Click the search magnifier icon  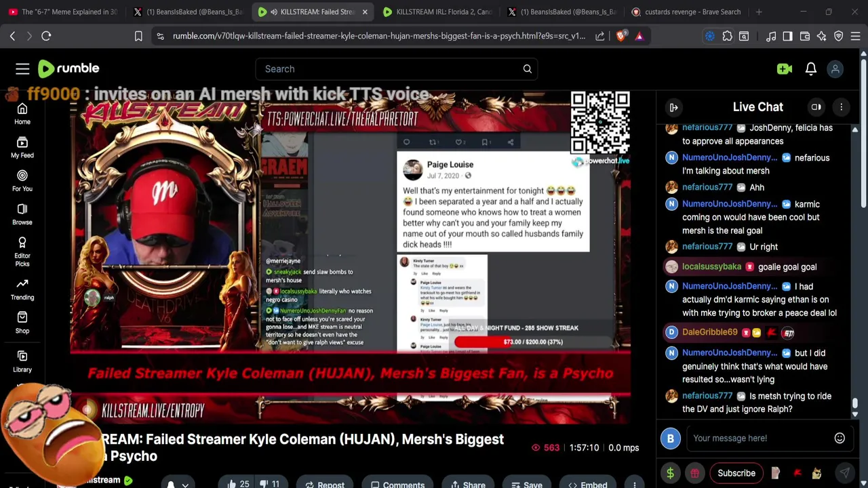[527, 68]
